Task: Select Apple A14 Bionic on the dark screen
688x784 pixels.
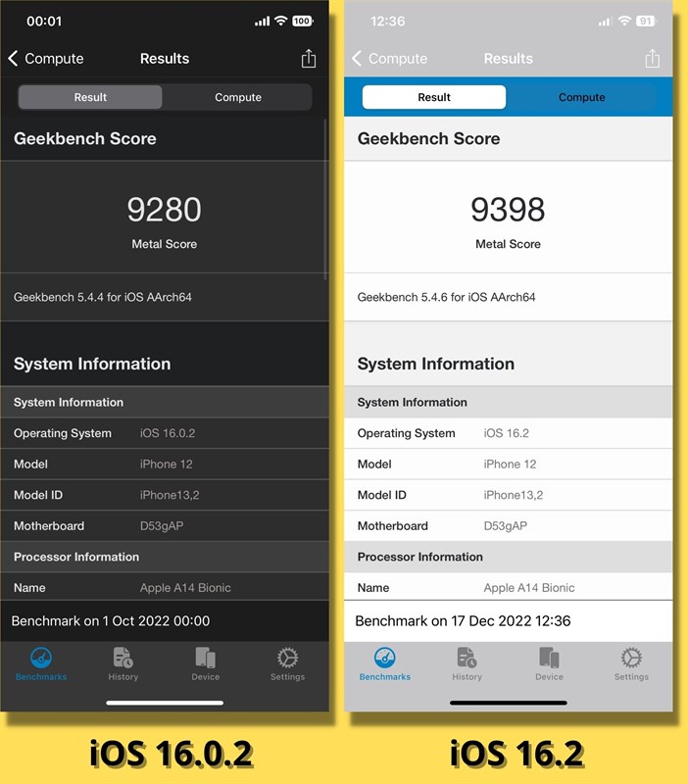Action: click(x=185, y=587)
